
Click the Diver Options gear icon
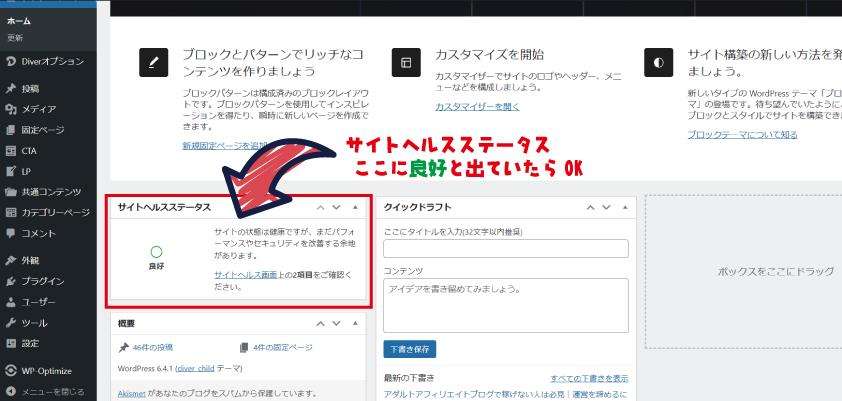point(10,61)
